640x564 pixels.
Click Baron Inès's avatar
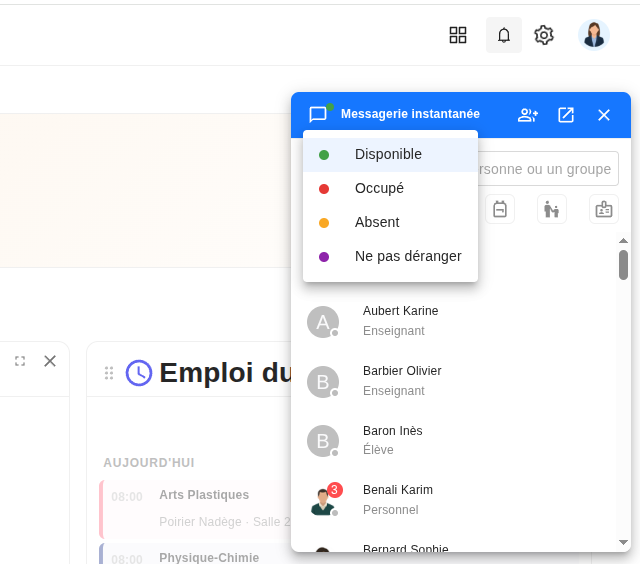coord(323,441)
